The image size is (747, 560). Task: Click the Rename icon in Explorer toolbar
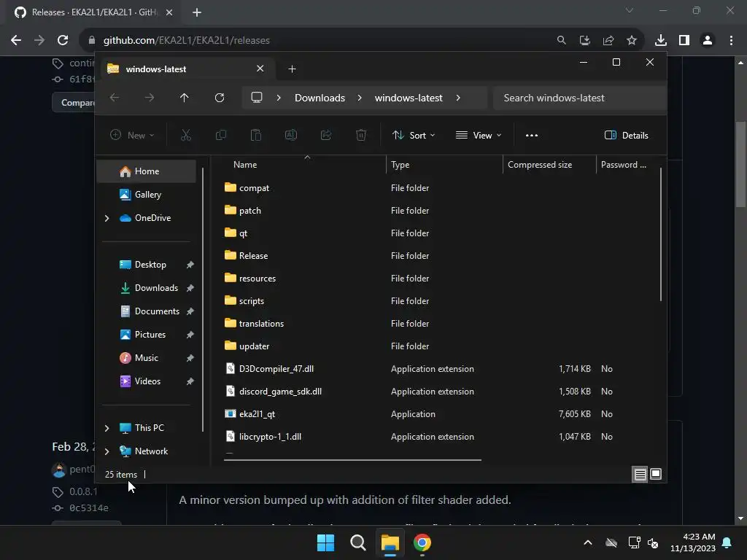pyautogui.click(x=291, y=135)
